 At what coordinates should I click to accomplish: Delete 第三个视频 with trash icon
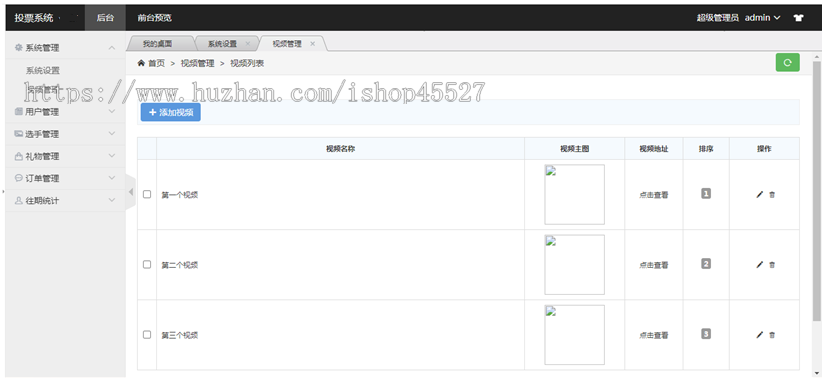(772, 335)
